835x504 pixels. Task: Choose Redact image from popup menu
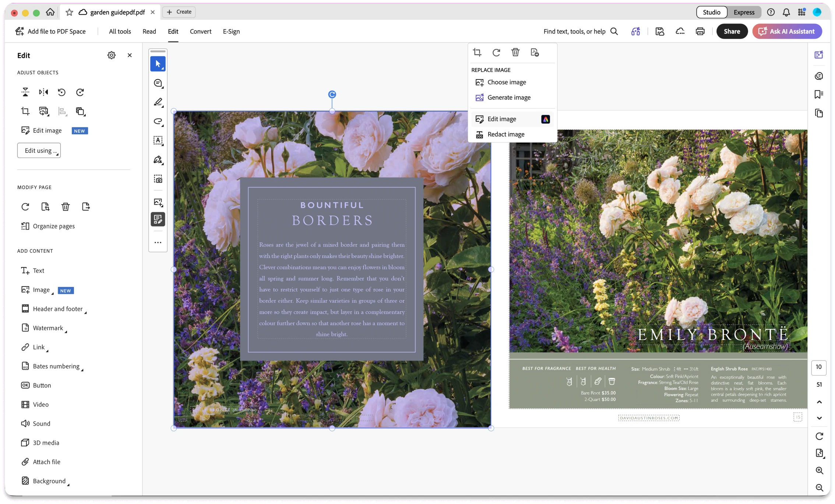pos(512,134)
